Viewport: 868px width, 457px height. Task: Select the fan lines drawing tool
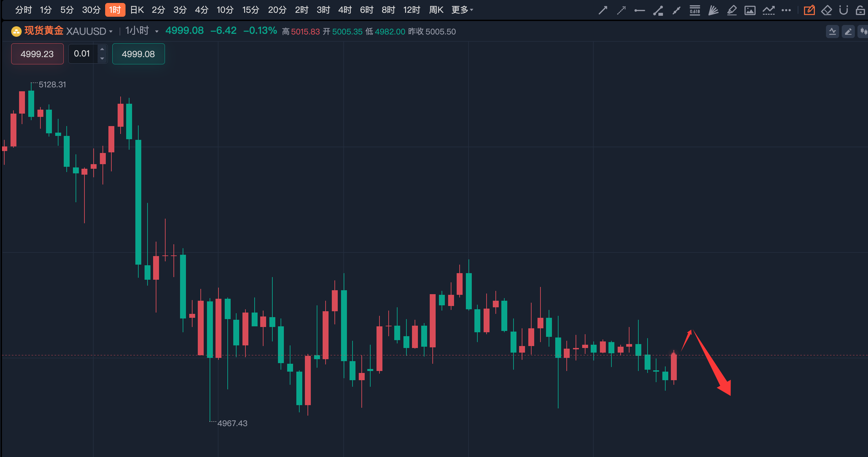tap(713, 11)
